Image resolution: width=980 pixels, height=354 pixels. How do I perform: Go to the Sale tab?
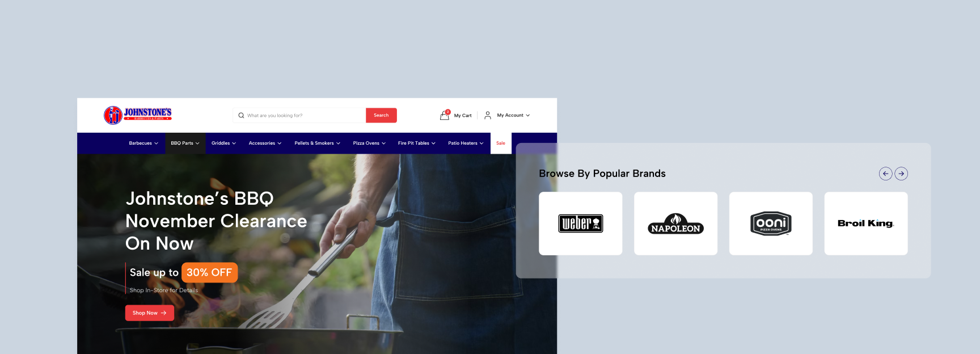pos(501,143)
